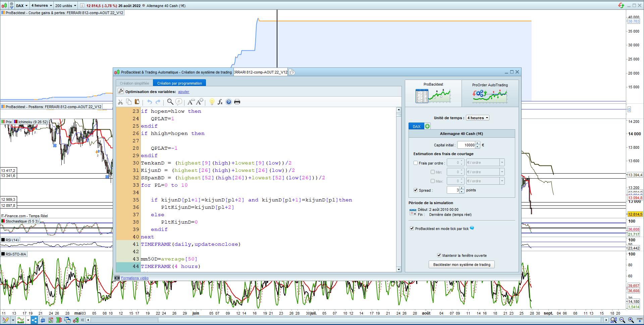Image resolution: width=644 pixels, height=325 pixels.
Task: Click Backtester mon système de trading button
Action: click(462, 265)
